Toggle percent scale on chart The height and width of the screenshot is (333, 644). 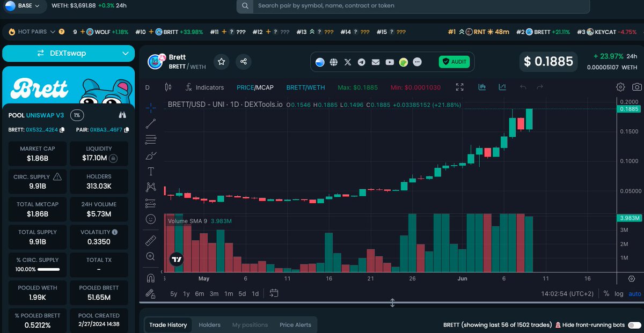(606, 293)
